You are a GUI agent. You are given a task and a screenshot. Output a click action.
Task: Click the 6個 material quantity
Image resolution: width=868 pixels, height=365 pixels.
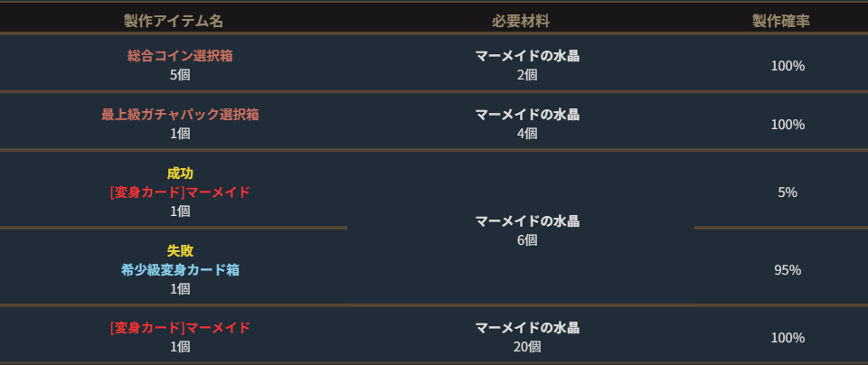point(527,240)
